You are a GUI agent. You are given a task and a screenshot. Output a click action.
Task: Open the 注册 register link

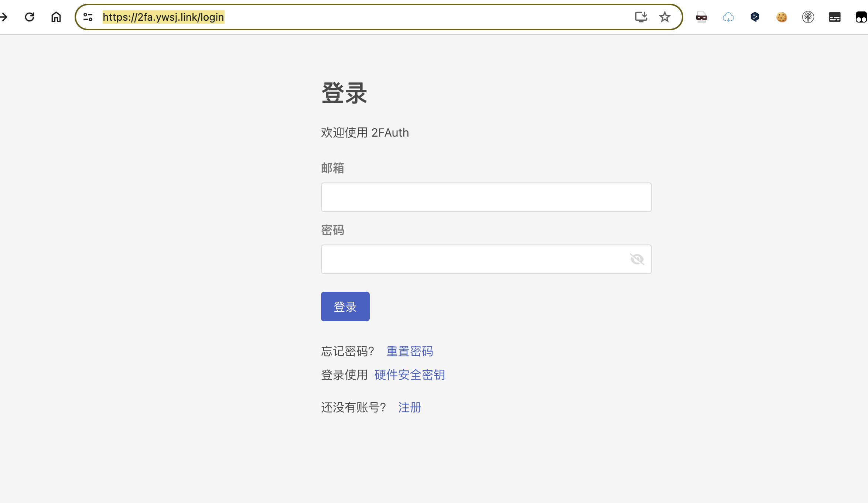click(x=410, y=407)
